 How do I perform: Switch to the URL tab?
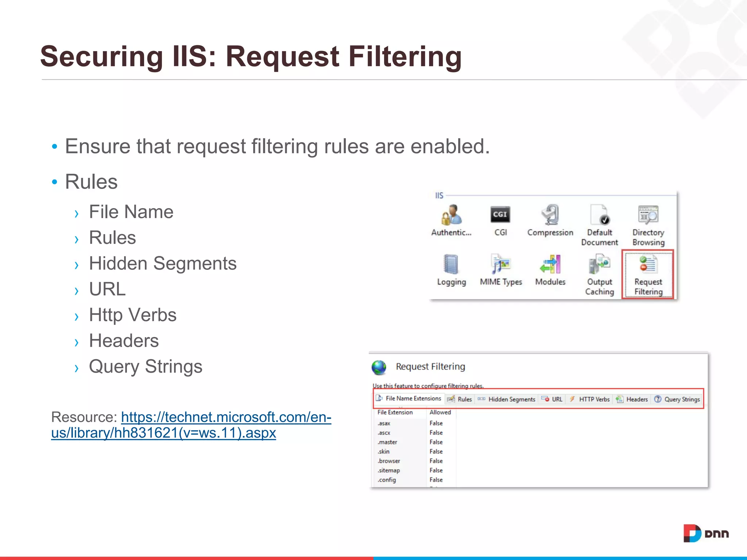552,399
